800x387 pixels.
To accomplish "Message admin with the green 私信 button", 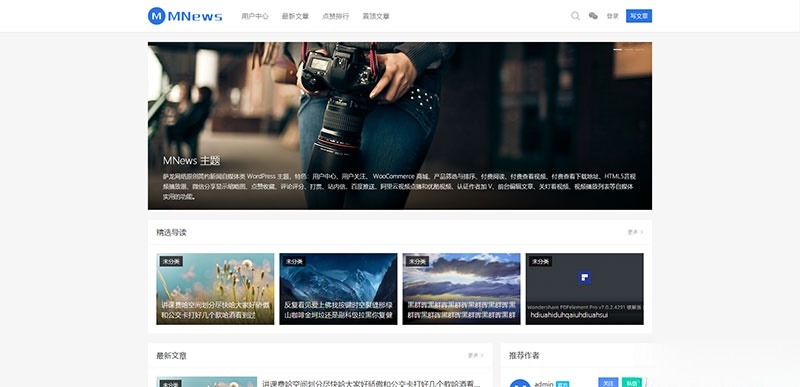I will (632, 382).
